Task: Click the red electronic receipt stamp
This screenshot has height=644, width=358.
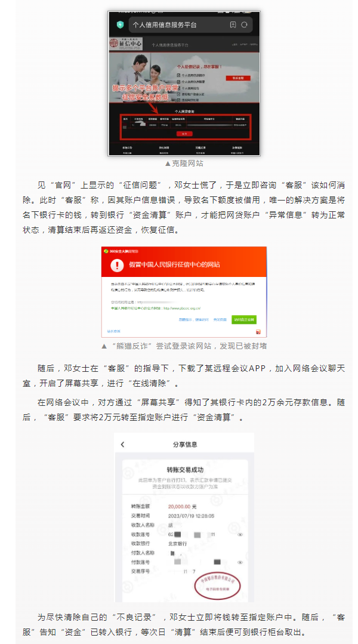Action: point(217,586)
